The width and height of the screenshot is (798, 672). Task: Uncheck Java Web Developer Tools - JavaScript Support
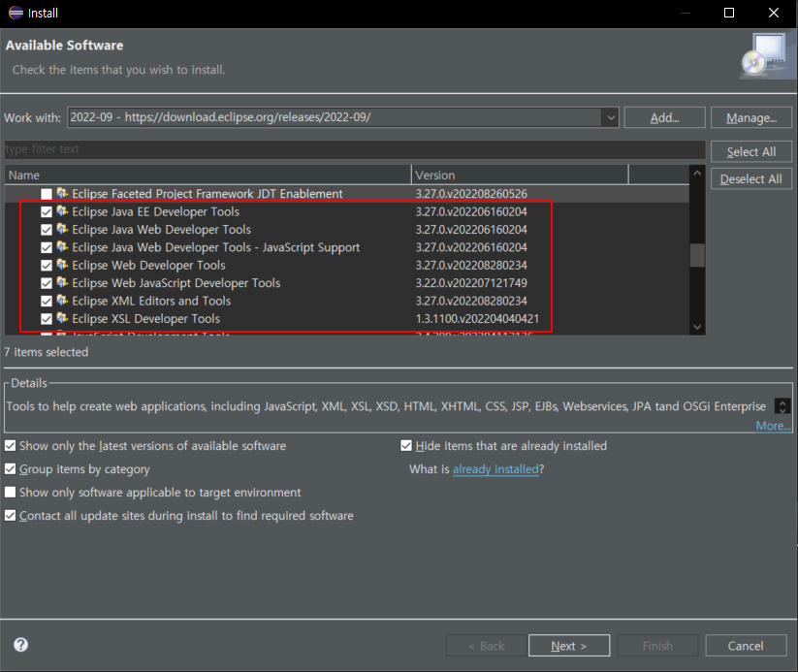pos(47,247)
